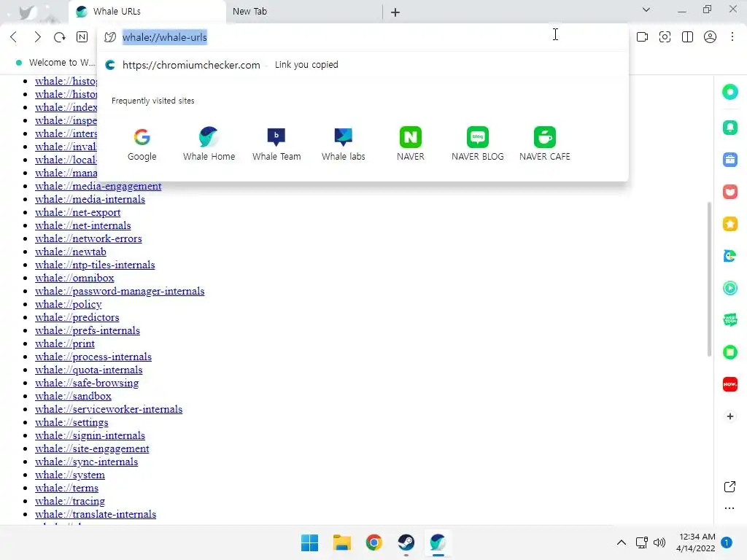This screenshot has width=747, height=560.
Task: Open the Google frequently visited site
Action: 142,145
